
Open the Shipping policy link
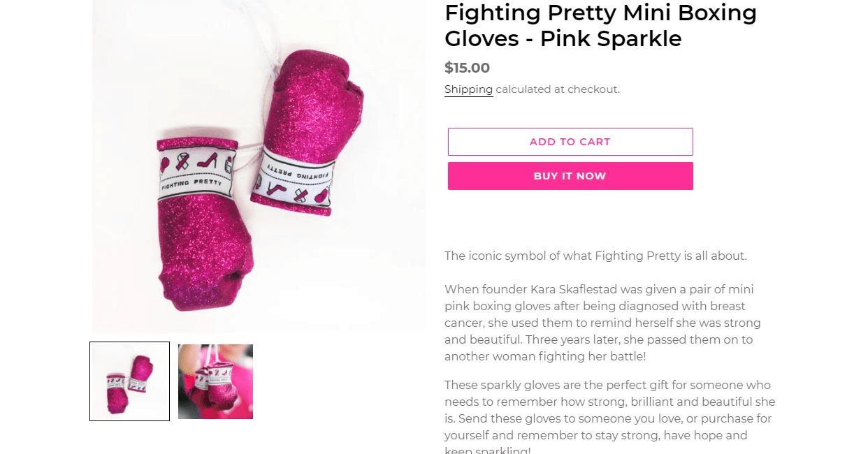pos(468,89)
